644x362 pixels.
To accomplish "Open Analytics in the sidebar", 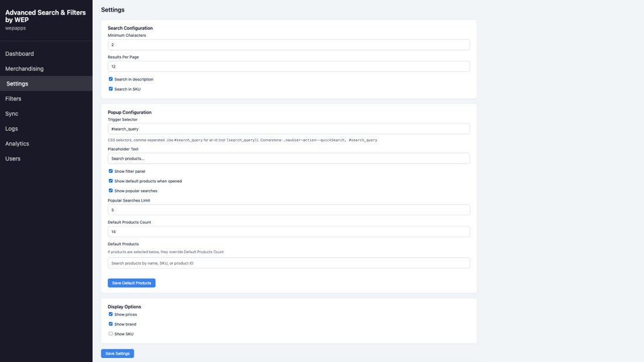I will click(x=17, y=144).
